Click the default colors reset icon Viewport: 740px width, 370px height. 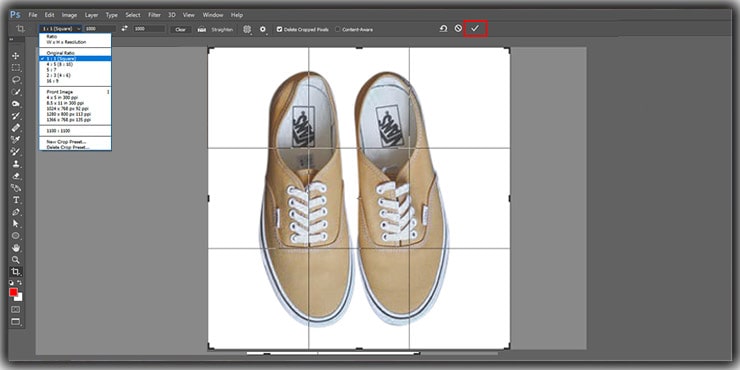[x=12, y=283]
